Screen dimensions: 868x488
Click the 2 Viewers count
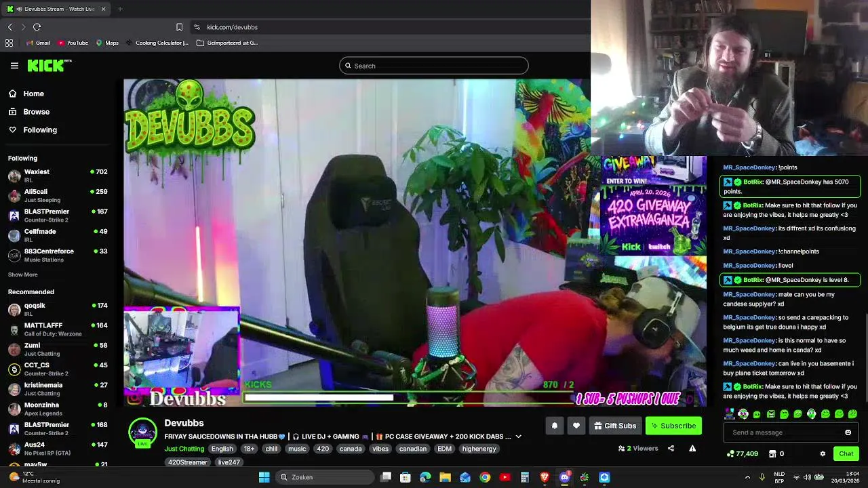(x=638, y=448)
